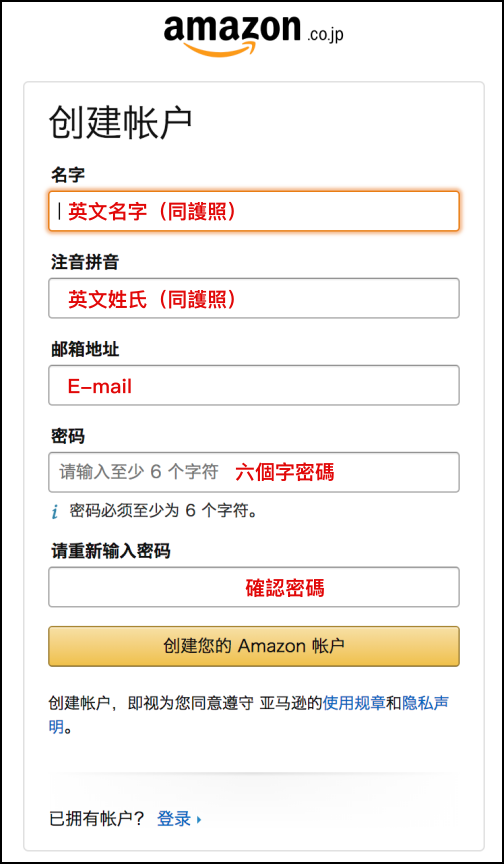This screenshot has width=504, height=864.
Task: Click the 密码必须至少为 6 个字符 hint text
Action: 164,511
